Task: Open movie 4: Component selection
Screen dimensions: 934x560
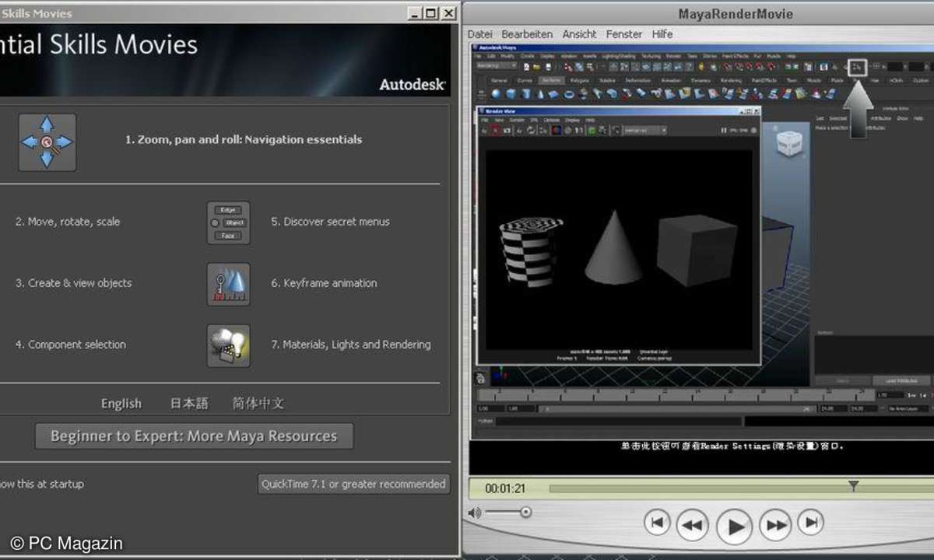Action: tap(70, 345)
